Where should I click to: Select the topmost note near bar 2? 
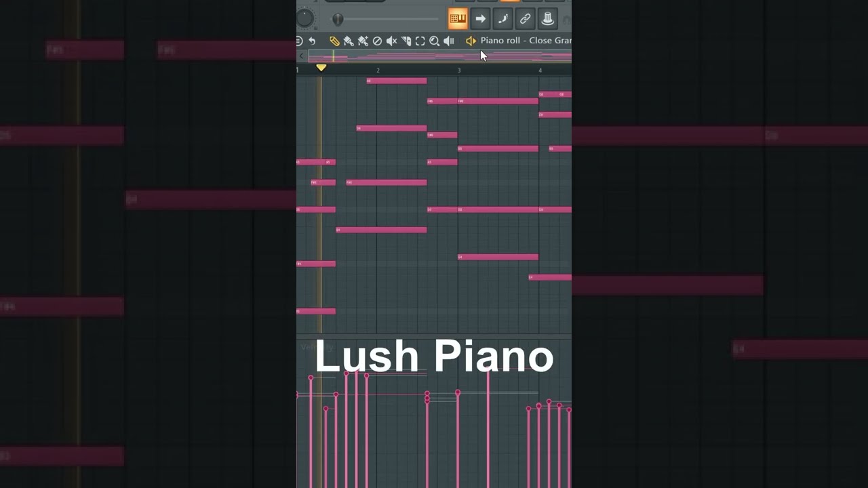point(397,81)
